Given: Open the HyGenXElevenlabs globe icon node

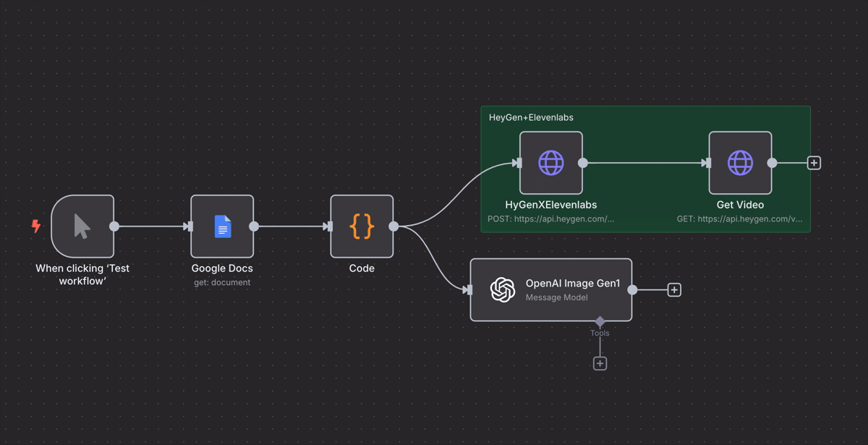Looking at the screenshot, I should pyautogui.click(x=551, y=163).
